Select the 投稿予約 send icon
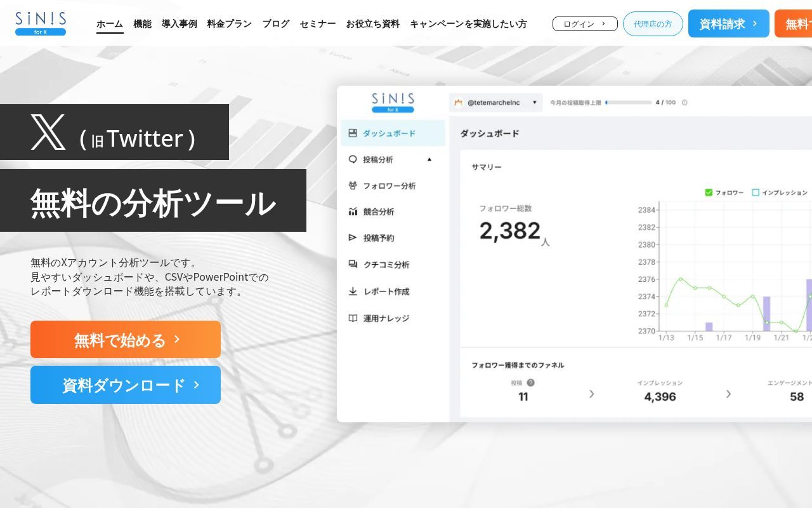Screen dimensions: 812x508 [353, 237]
